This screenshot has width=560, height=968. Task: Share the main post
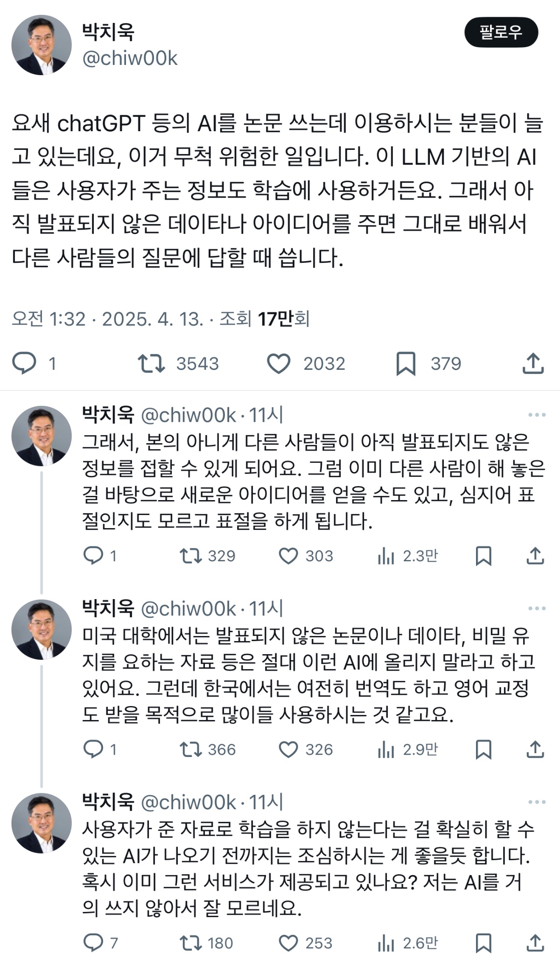pyautogui.click(x=533, y=363)
